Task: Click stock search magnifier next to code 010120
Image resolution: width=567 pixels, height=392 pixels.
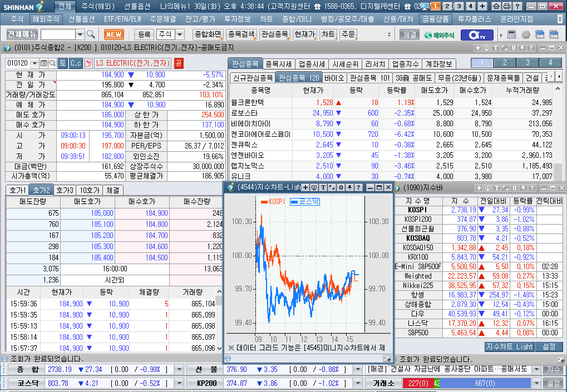Action: tap(52, 63)
